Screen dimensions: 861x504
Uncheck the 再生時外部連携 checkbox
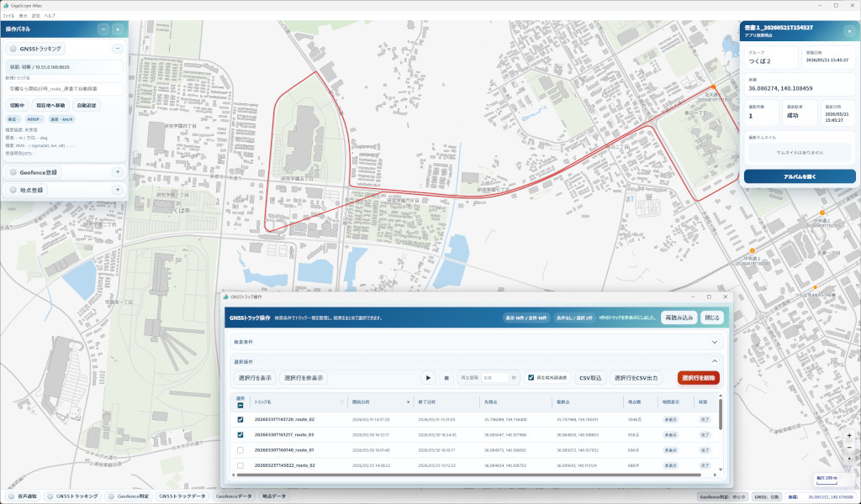tap(531, 378)
